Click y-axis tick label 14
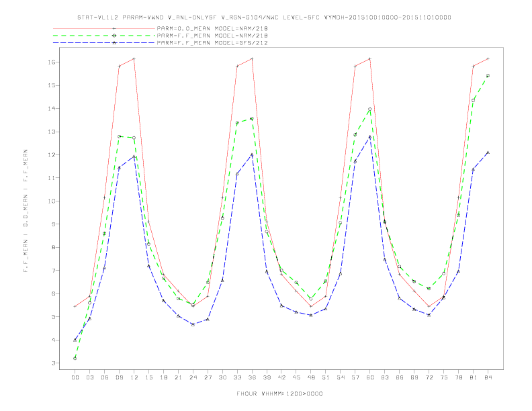 tap(52, 109)
